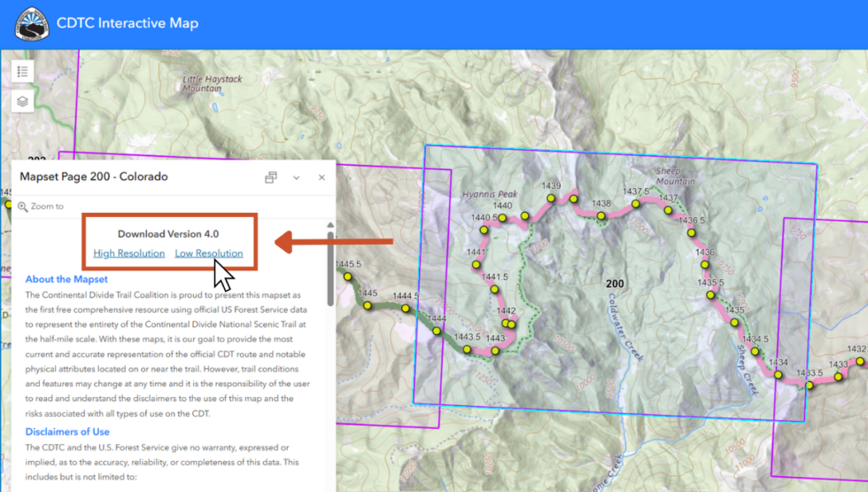This screenshot has height=492, width=868.
Task: Click the Hyannis Peak map label
Action: pyautogui.click(x=490, y=194)
